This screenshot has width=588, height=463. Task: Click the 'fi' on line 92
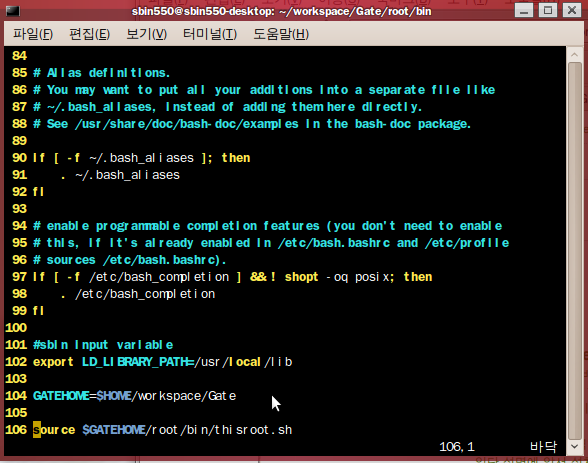click(38, 192)
